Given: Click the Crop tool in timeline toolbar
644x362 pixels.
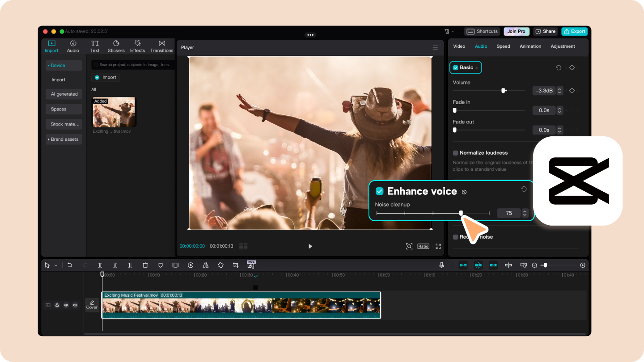Looking at the screenshot, I should [236, 265].
